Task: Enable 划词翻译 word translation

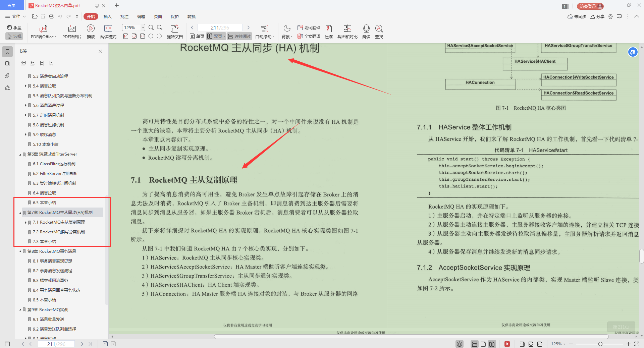Action: 309,27
